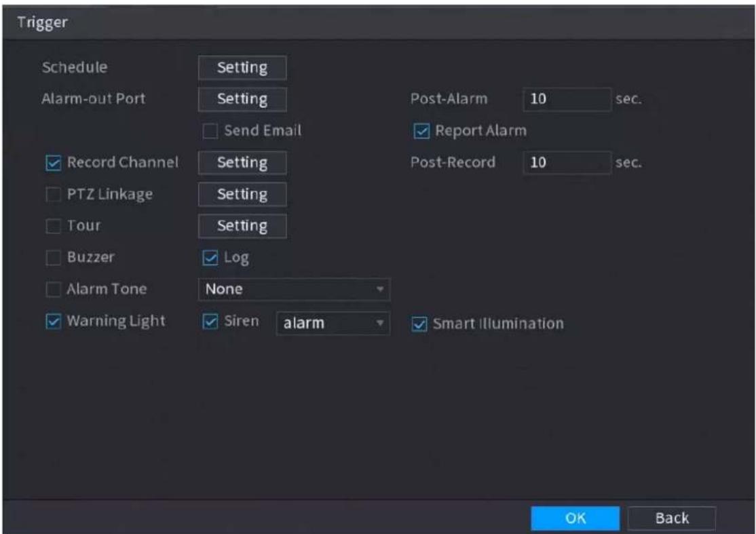This screenshot has height=534, width=756.
Task: Open the Schedule Setting button
Action: pos(242,67)
